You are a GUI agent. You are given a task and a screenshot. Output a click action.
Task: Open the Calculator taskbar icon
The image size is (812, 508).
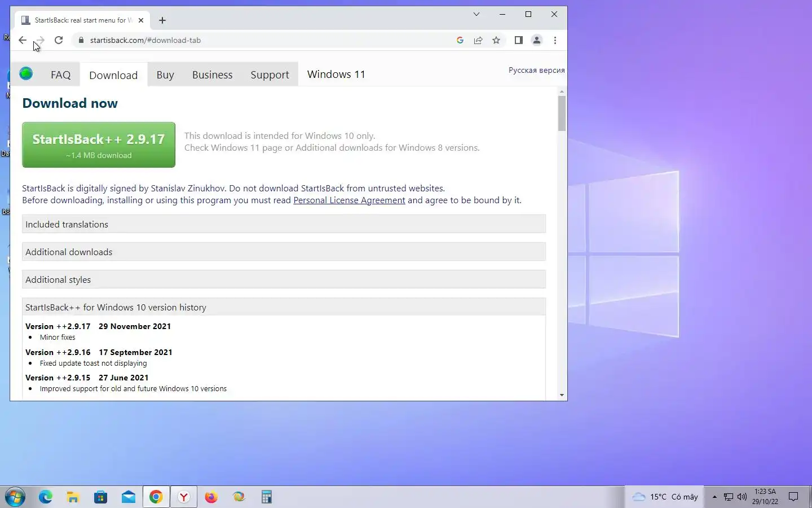(x=267, y=497)
